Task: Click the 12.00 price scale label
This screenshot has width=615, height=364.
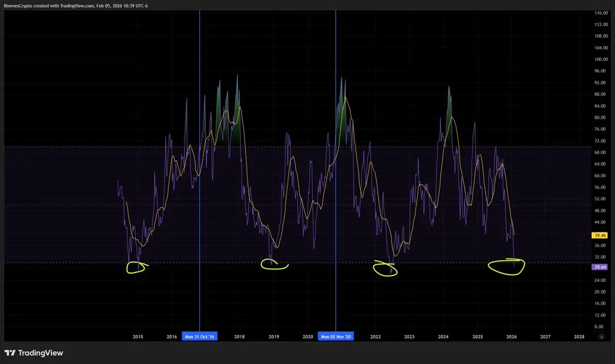Action: (601, 315)
